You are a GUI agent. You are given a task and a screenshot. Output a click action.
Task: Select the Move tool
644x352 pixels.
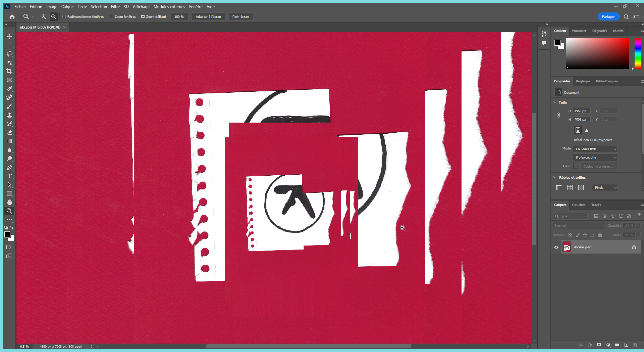click(9, 36)
